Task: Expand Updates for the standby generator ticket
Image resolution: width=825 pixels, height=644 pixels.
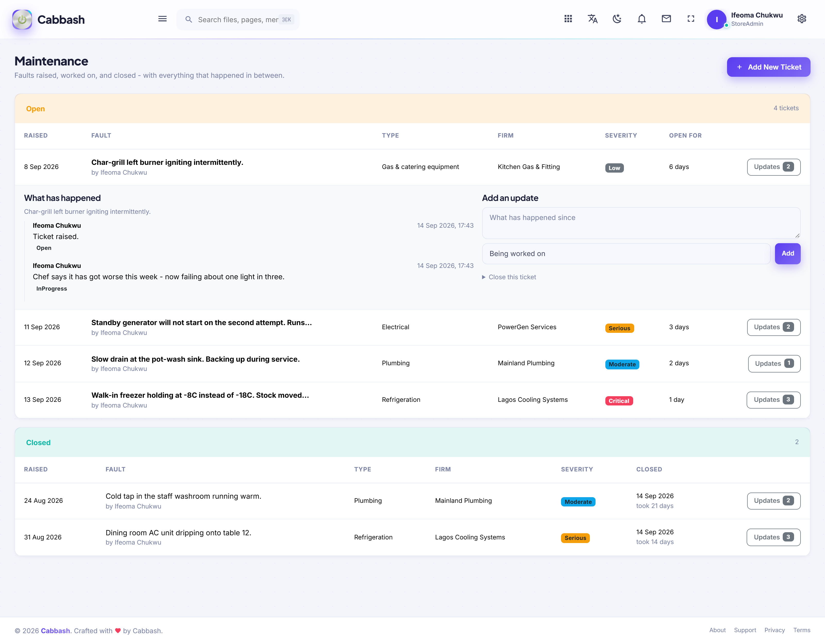Action: click(773, 327)
